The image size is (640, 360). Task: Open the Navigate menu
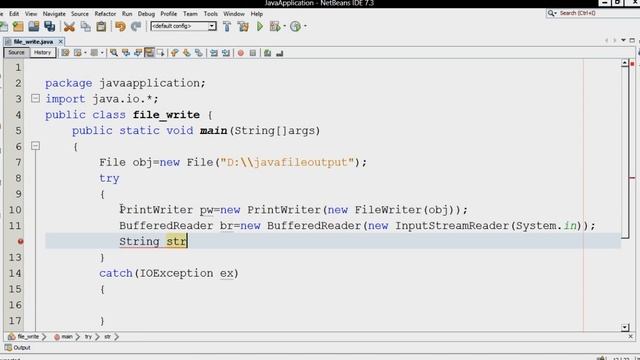tap(54, 13)
